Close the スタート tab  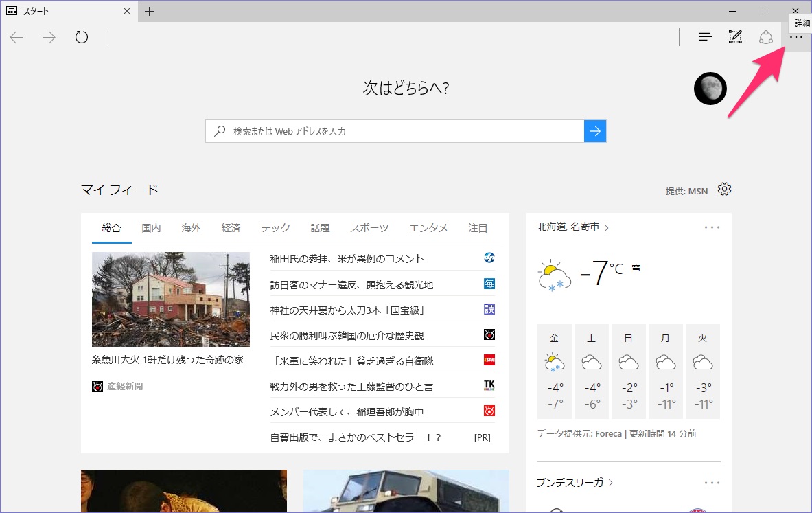(x=127, y=11)
